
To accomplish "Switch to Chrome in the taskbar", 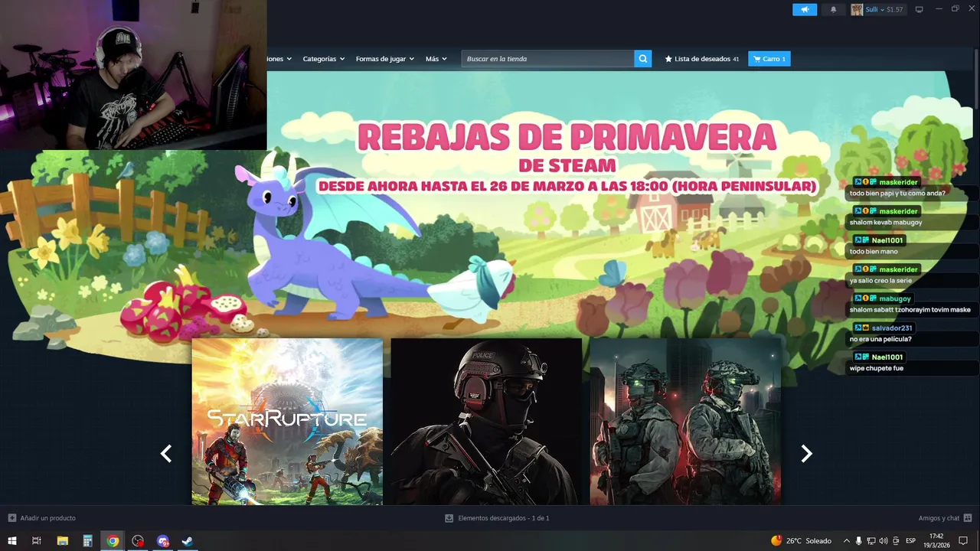I will click(113, 541).
